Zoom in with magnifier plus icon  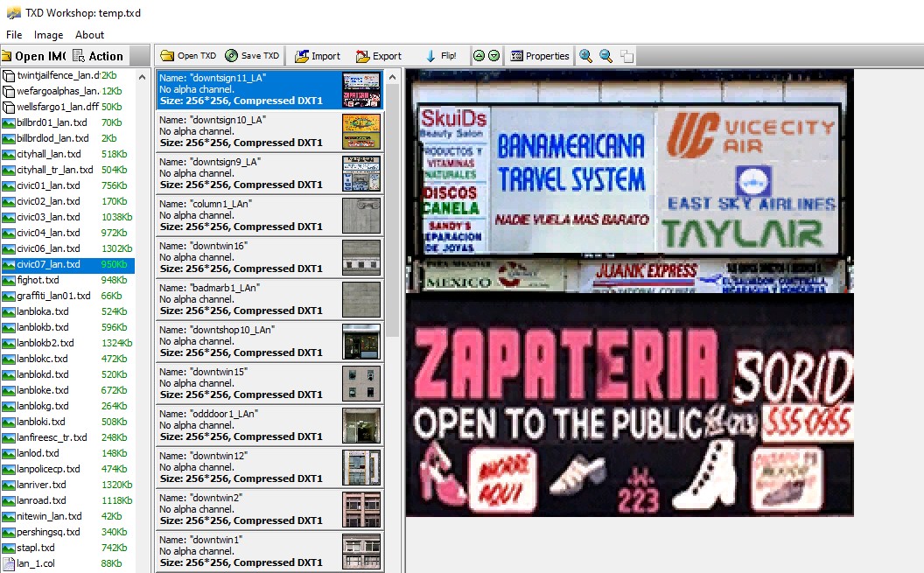tap(585, 56)
